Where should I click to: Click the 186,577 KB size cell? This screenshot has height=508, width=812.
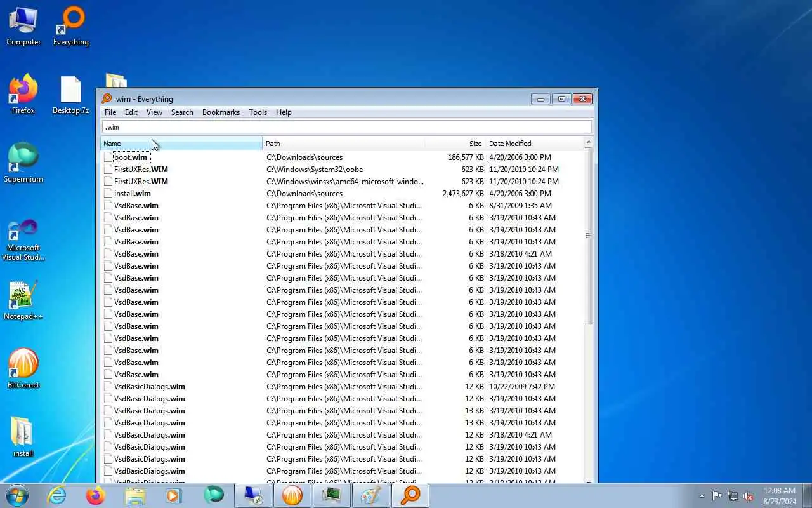point(466,157)
